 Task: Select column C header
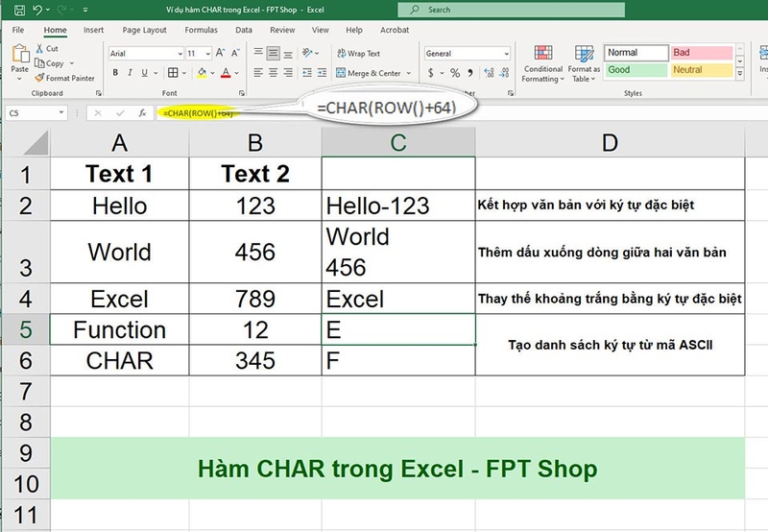[x=398, y=142]
